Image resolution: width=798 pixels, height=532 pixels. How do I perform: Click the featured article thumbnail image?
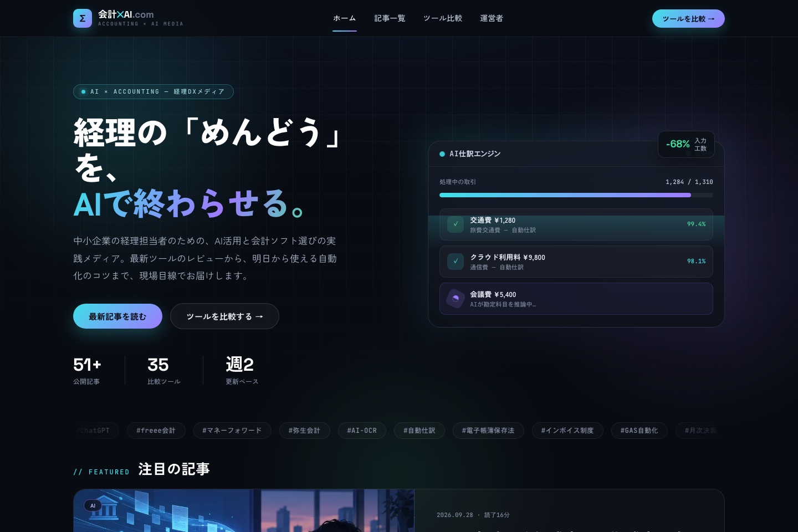[244, 510]
